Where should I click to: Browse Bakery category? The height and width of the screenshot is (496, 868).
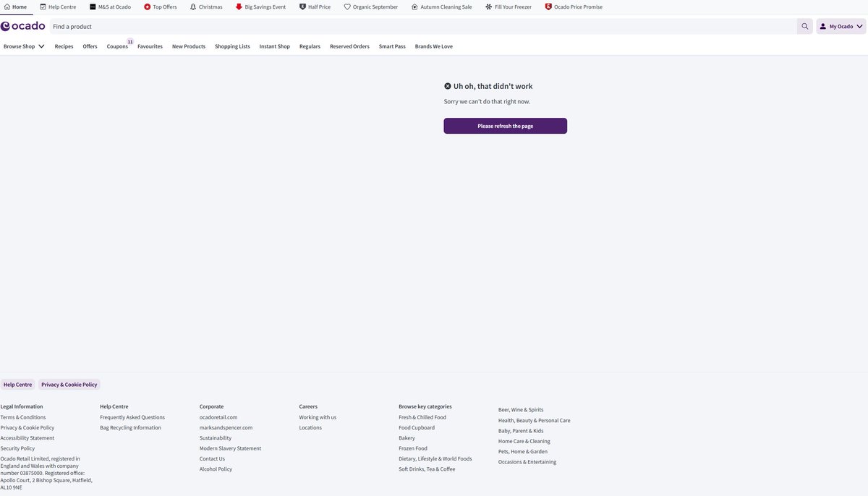coord(407,438)
